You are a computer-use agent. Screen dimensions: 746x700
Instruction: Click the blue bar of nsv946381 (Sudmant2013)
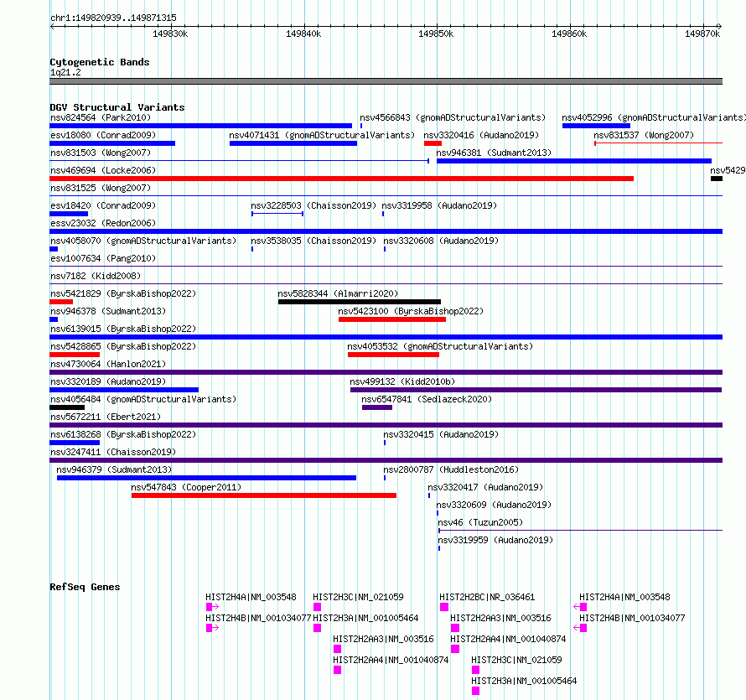click(x=574, y=161)
